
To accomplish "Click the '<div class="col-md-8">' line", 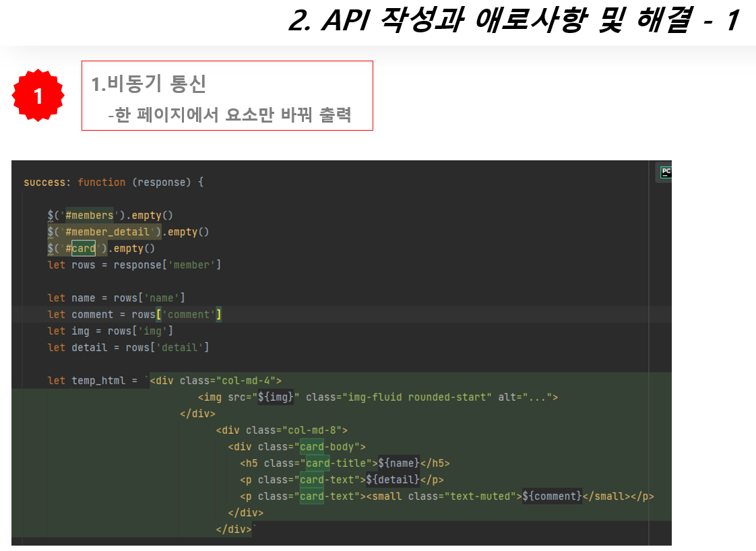I will point(282,430).
